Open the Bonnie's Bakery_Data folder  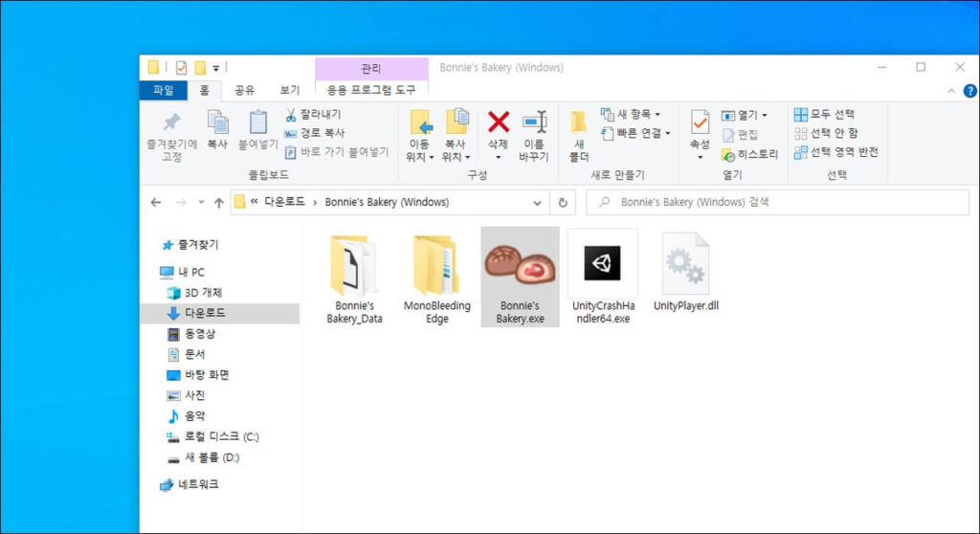coord(354,278)
